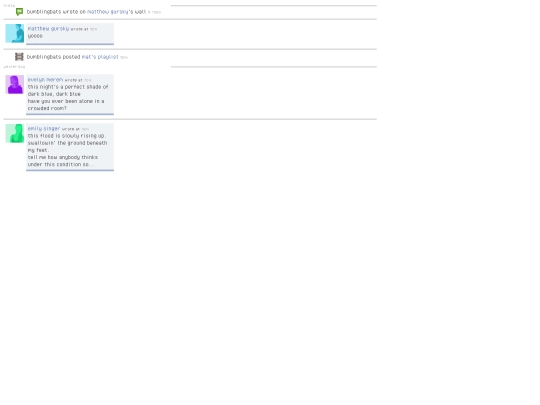Image resolution: width=540 pixels, height=405 pixels.
Task: Click the 'yoooo' comment text
Action: (x=35, y=36)
